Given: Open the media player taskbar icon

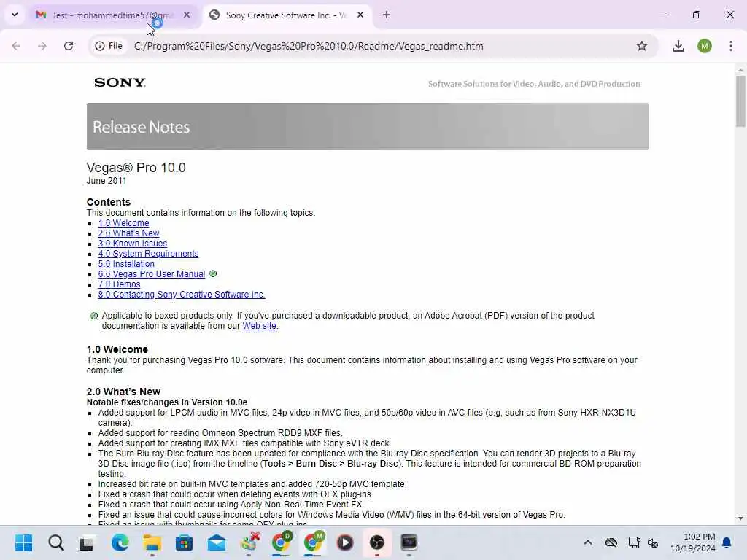Looking at the screenshot, I should point(345,542).
